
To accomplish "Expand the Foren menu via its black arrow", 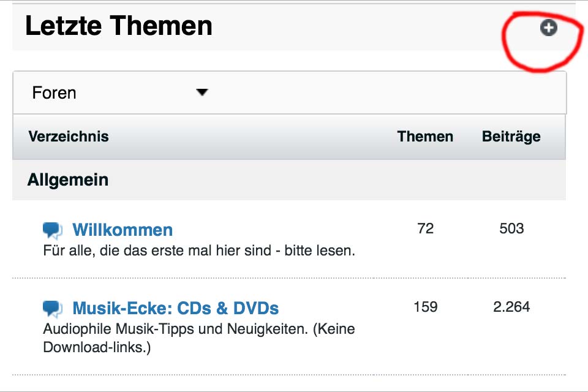I will (202, 92).
